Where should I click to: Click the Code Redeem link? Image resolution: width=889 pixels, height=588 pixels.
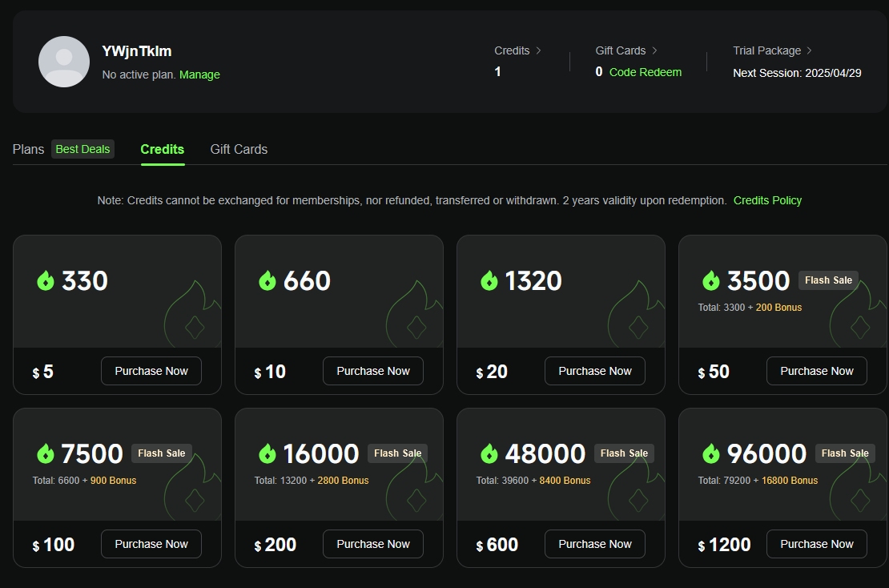click(646, 72)
